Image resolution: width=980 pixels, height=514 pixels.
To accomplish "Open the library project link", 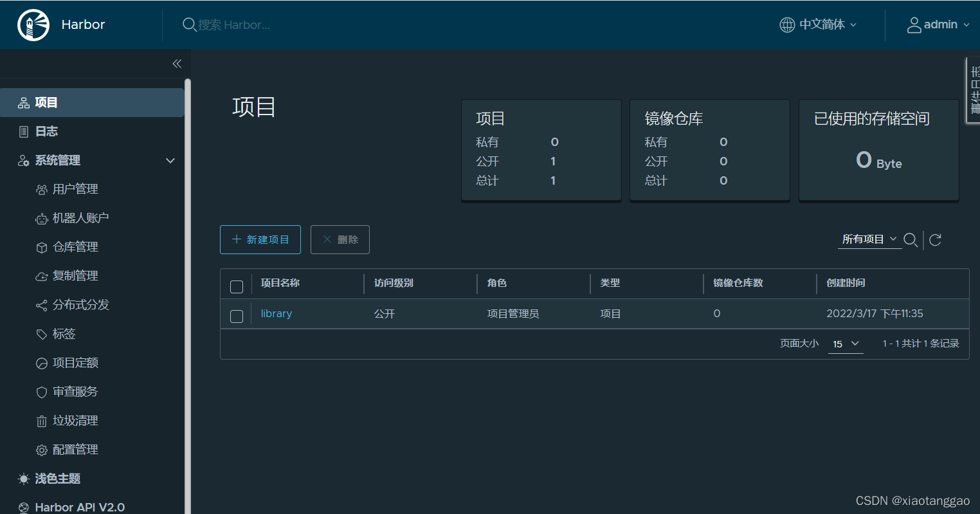I will coord(277,314).
